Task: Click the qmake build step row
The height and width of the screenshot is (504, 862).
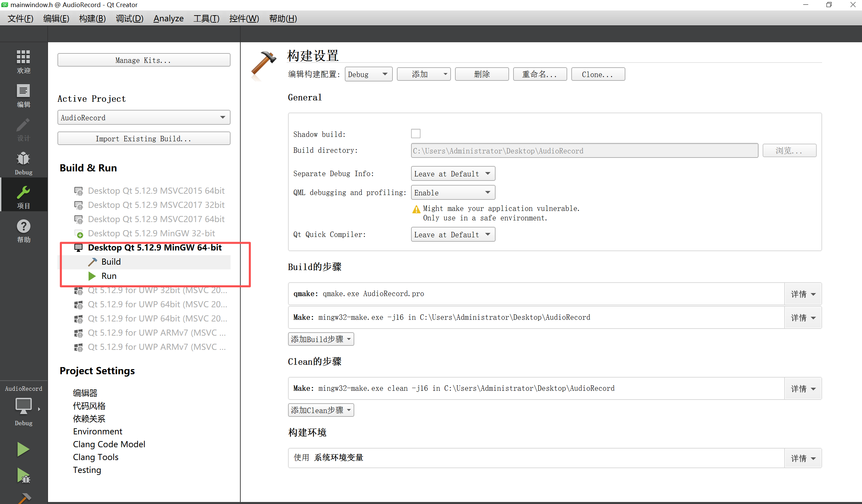Action: (536, 294)
